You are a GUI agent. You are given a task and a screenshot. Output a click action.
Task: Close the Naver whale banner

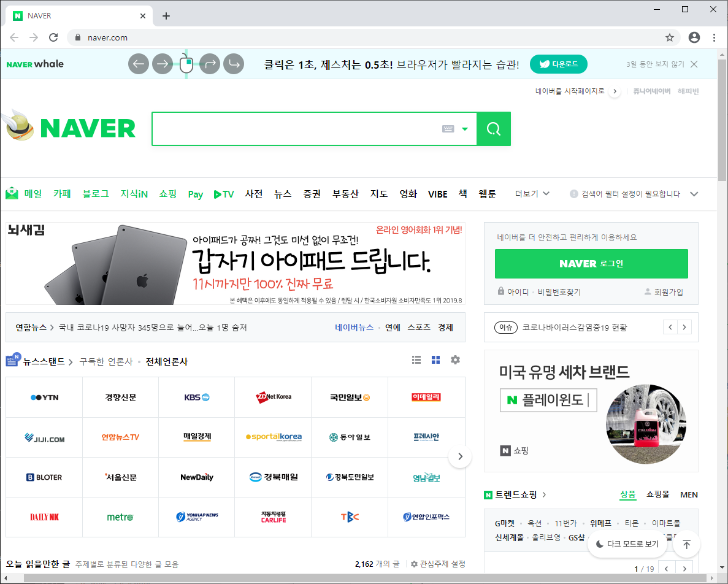click(x=694, y=64)
